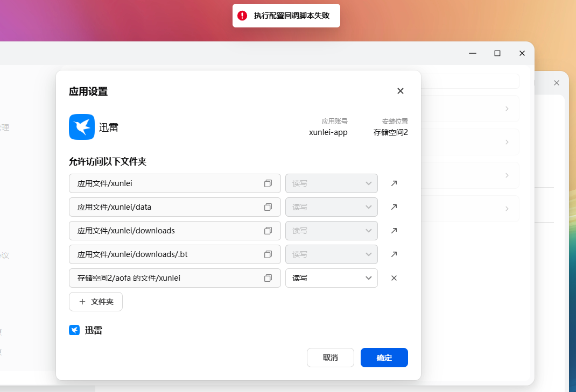576x392 pixels.
Task: Click the 允许访问以下文件夹 heading
Action: point(108,161)
